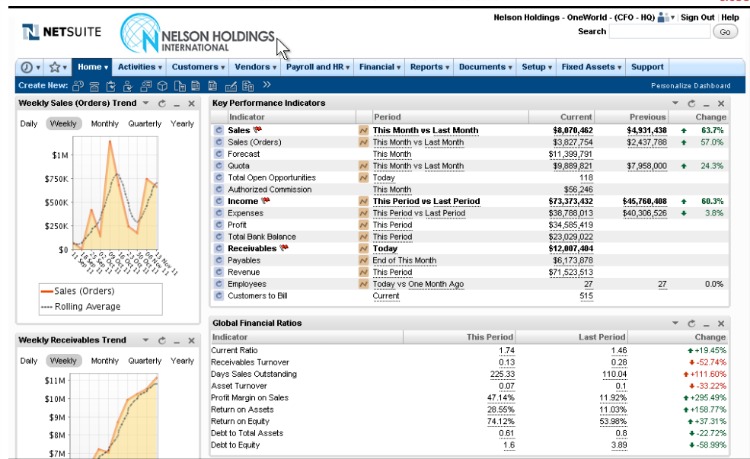The width and height of the screenshot is (750, 459).
Task: Open trend graph icon for Sales row
Action: pos(364,130)
